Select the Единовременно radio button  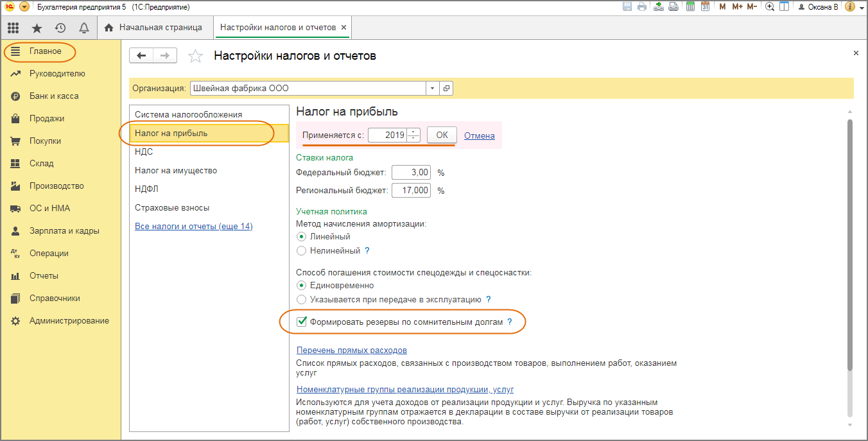[302, 286]
